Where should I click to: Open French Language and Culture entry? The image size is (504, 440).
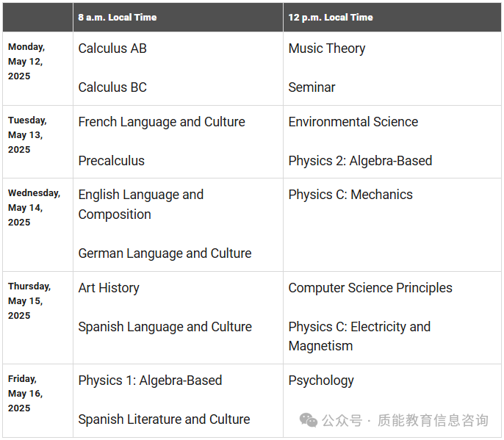point(162,122)
